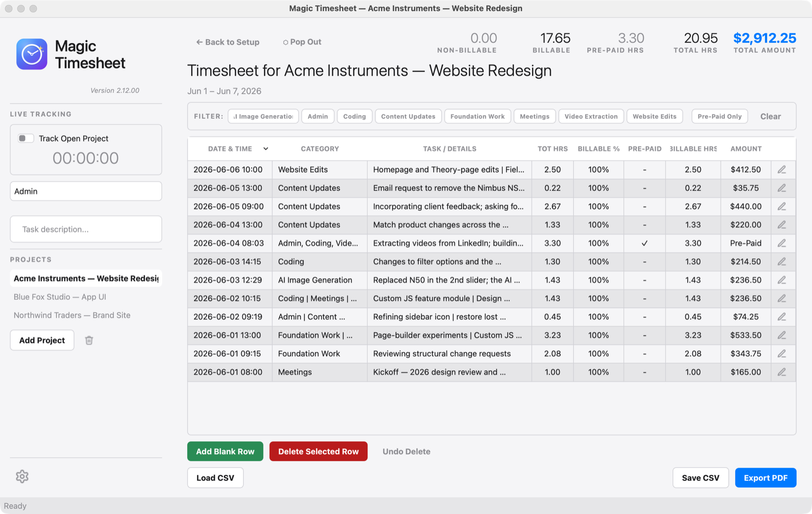Click the Date & Time sort chevron
Screen dimensions: 812x514
pos(265,149)
